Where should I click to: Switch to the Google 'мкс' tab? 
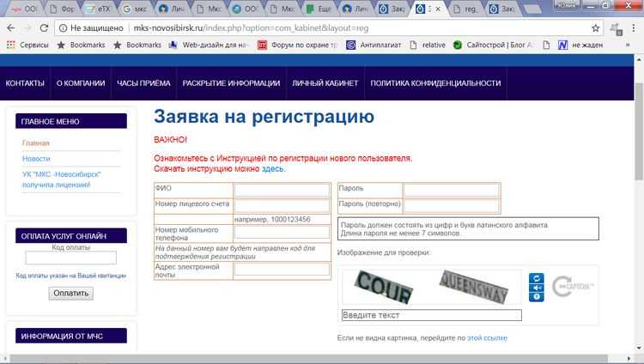[136, 9]
